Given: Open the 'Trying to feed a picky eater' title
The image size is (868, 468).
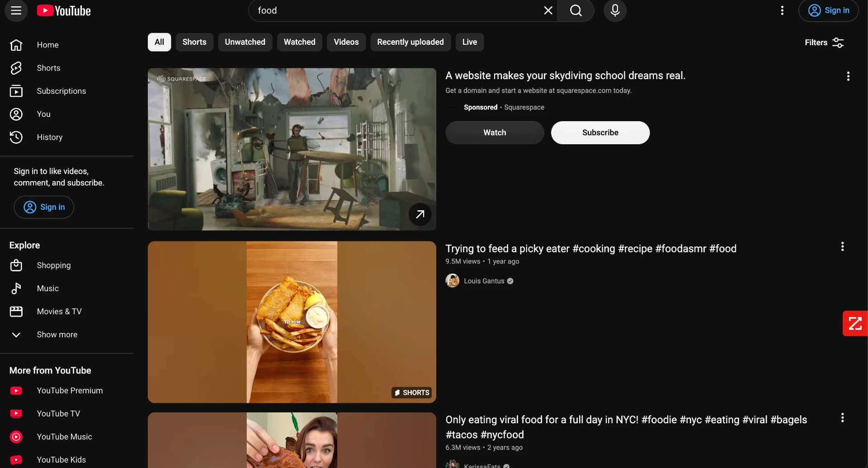Looking at the screenshot, I should tap(591, 249).
